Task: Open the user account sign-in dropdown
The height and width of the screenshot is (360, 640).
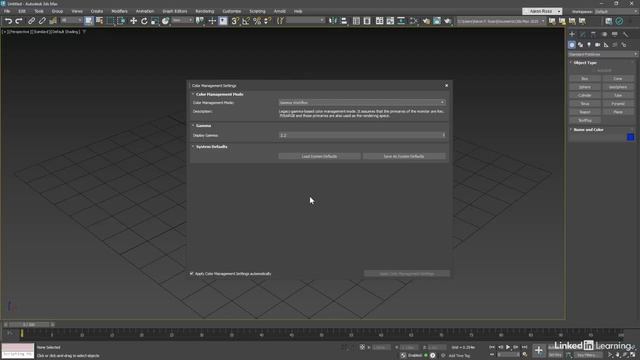Action: point(542,11)
